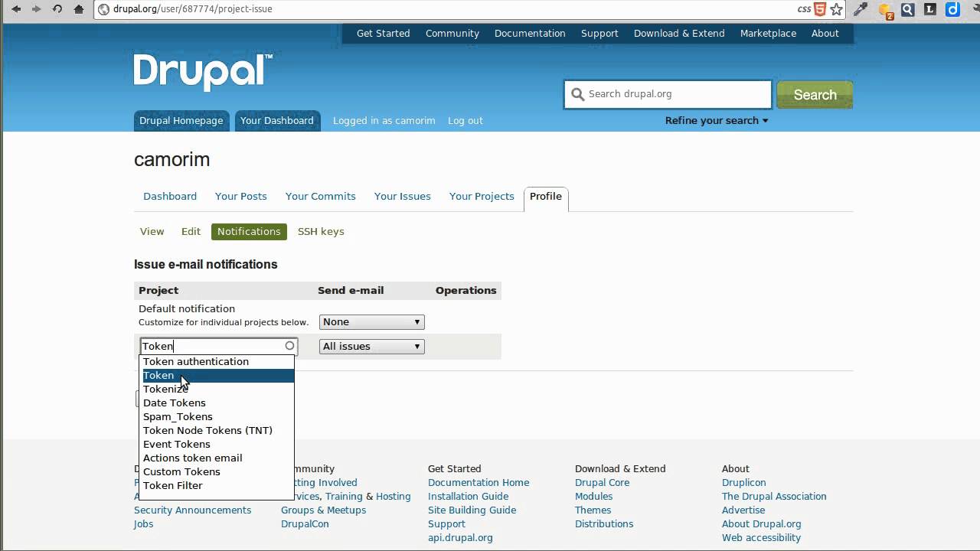Open the Marketplace menu item
This screenshot has height=551, width=980.
coord(768,34)
